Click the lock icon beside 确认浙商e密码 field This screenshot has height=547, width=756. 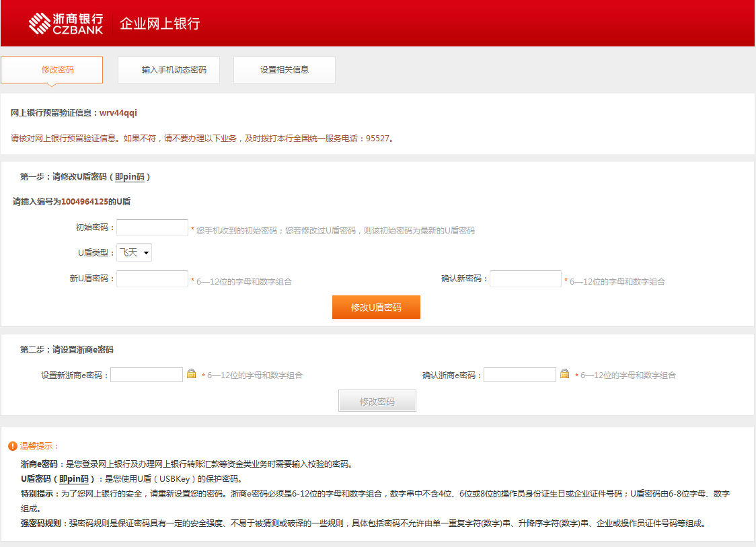564,374
